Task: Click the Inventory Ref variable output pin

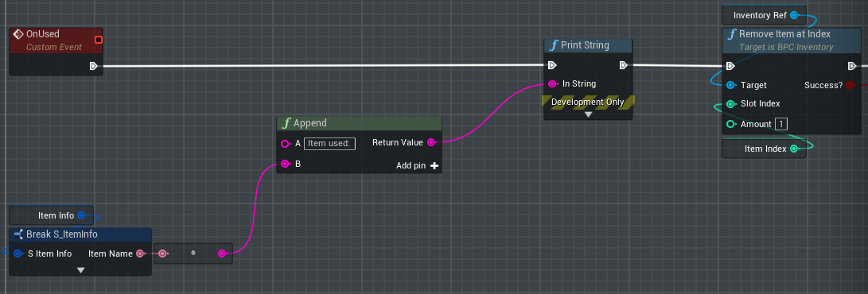Action: point(794,15)
